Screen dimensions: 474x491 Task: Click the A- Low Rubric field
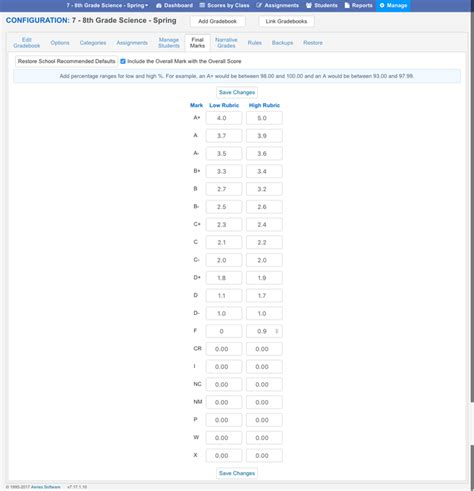pyautogui.click(x=224, y=154)
